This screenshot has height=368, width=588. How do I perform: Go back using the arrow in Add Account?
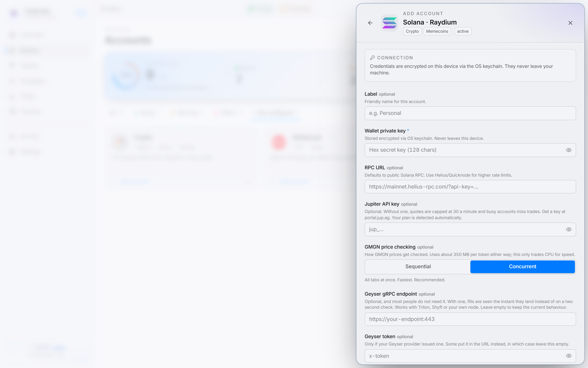click(x=370, y=23)
